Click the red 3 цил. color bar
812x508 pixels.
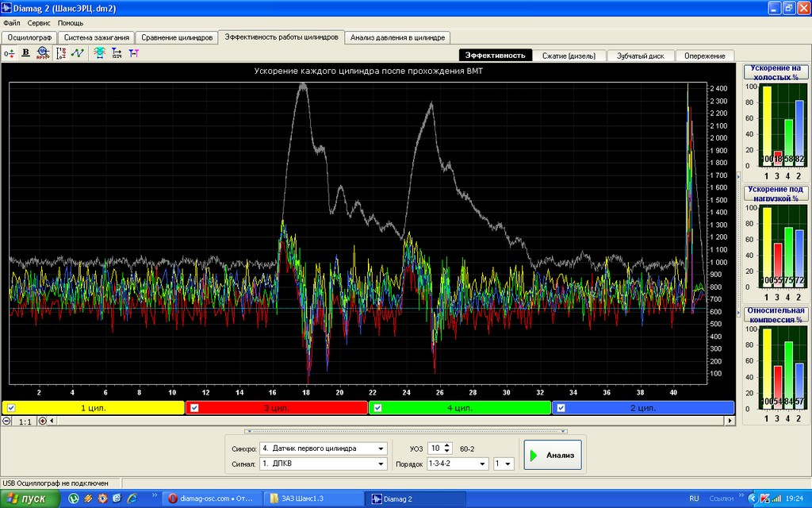coord(277,408)
